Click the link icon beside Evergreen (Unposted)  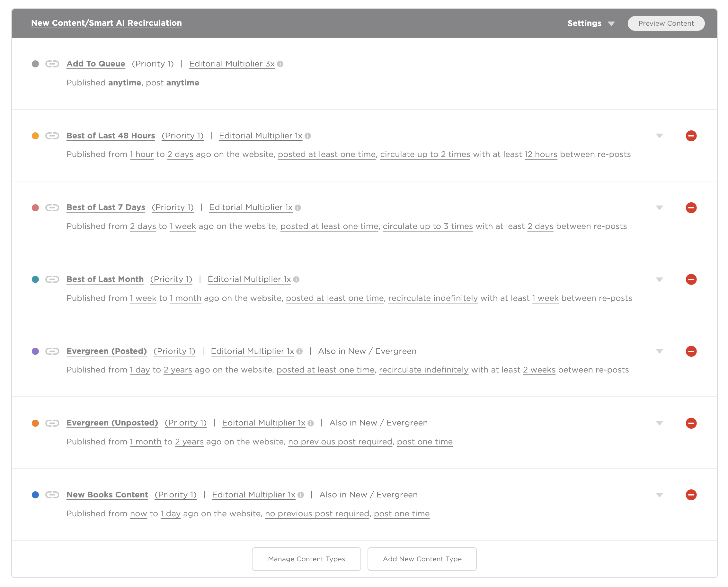(x=52, y=423)
